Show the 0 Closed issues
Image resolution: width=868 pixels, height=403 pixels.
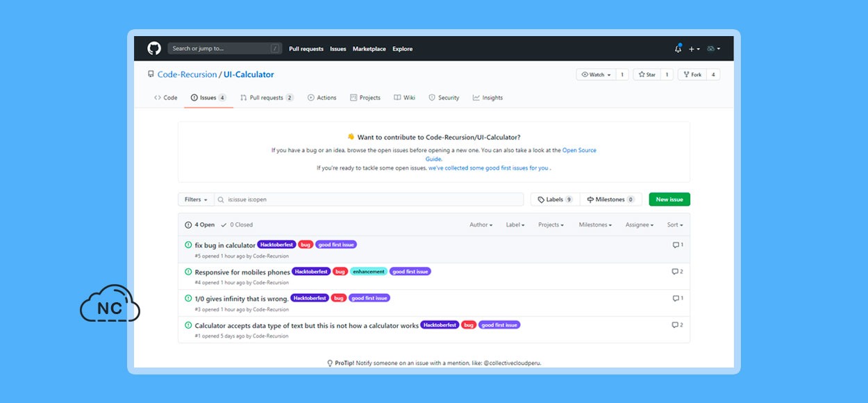pyautogui.click(x=237, y=225)
